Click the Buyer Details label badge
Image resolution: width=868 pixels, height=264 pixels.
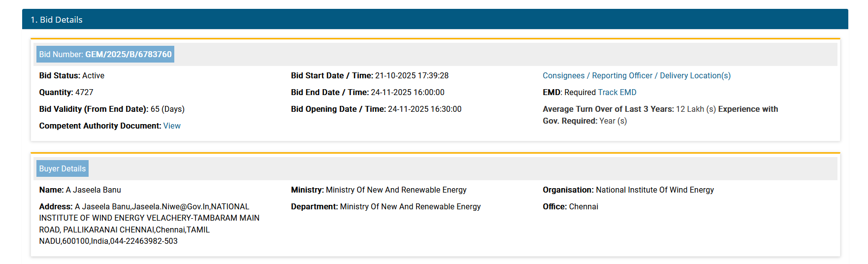pyautogui.click(x=63, y=168)
